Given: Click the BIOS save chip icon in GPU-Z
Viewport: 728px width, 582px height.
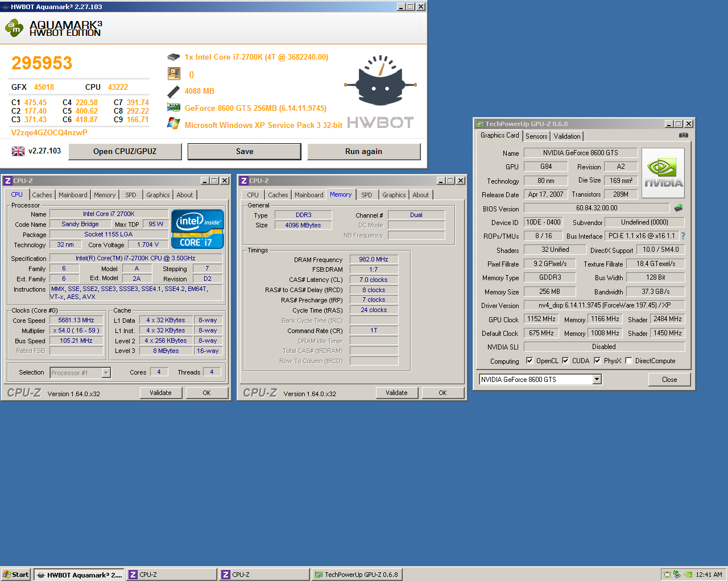Looking at the screenshot, I should click(679, 208).
